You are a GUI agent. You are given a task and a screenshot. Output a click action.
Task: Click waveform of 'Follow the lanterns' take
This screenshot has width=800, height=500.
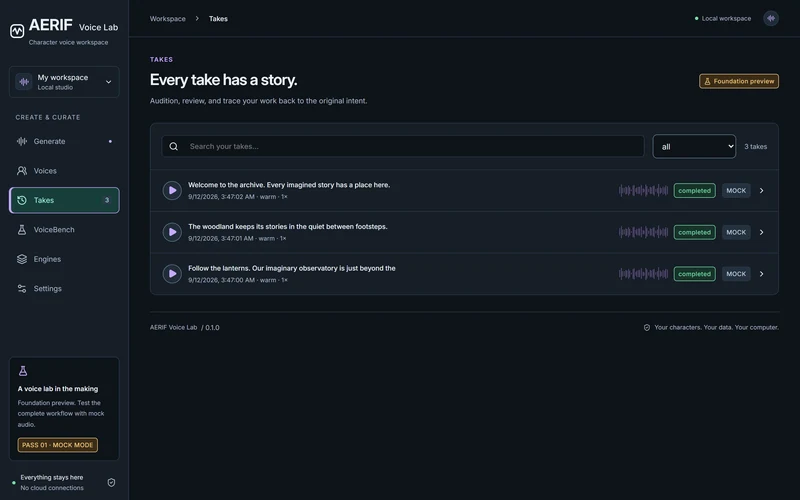point(643,274)
